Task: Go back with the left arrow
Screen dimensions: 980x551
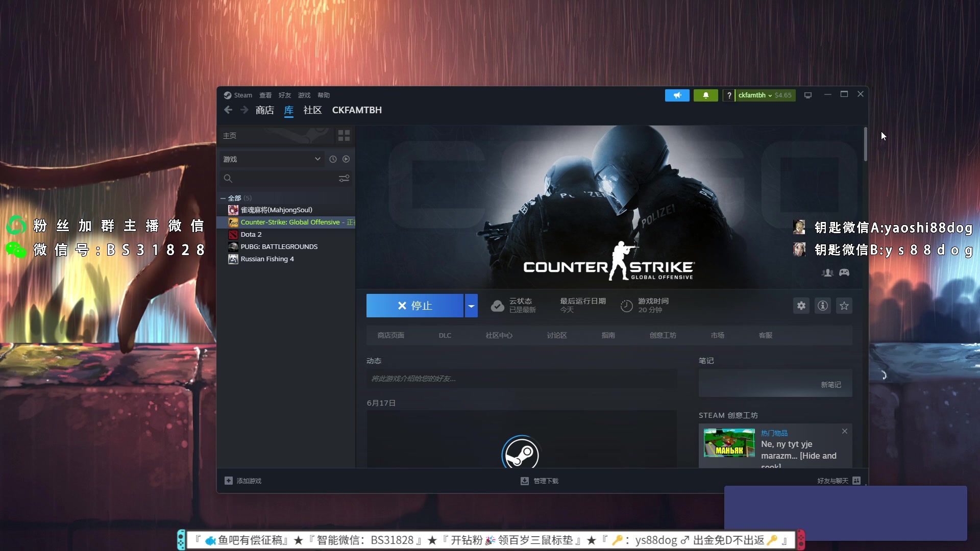Action: 228,110
